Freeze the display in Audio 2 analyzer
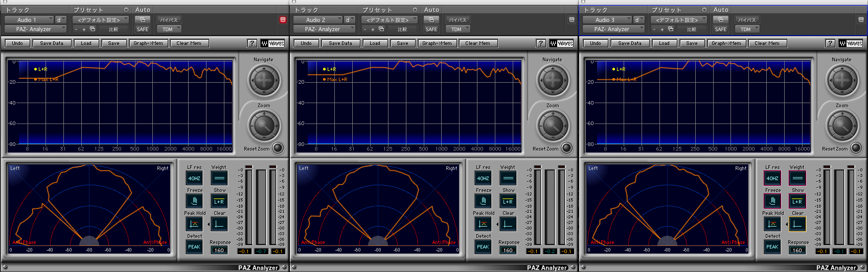 click(483, 201)
